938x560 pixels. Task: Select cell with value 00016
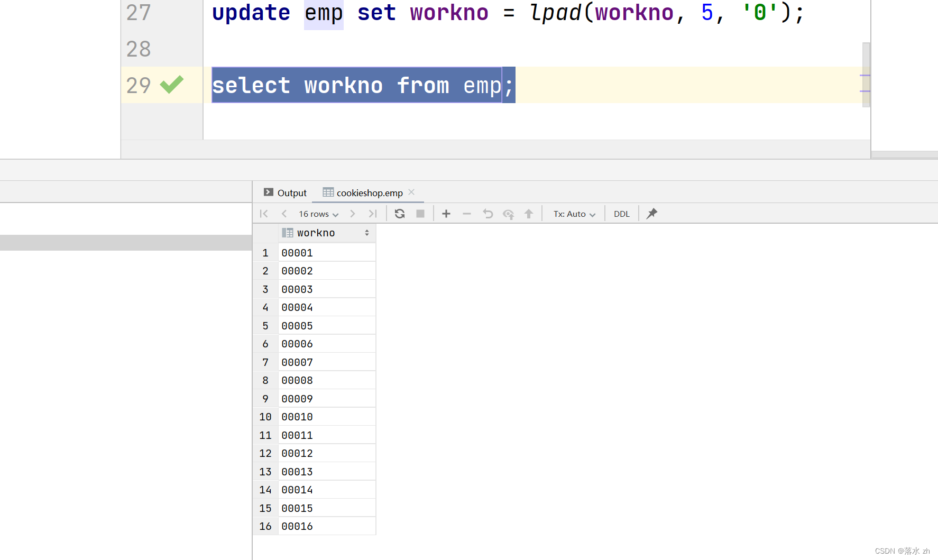click(x=327, y=526)
